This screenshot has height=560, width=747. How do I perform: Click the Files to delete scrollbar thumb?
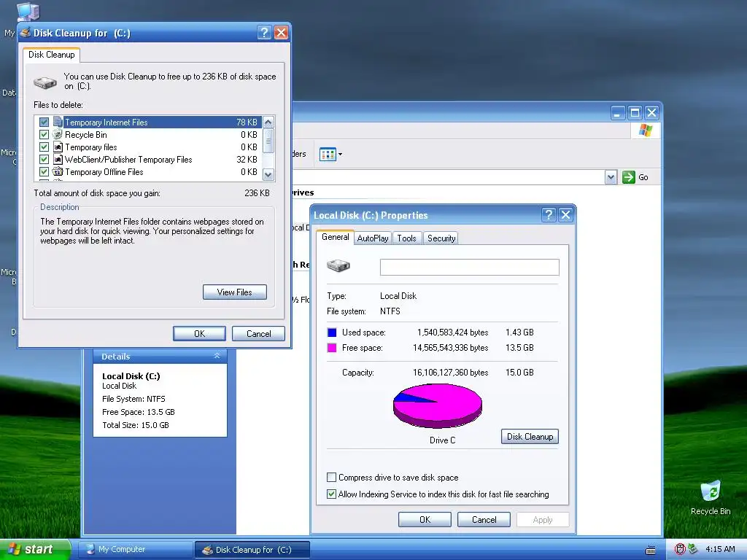(x=268, y=141)
